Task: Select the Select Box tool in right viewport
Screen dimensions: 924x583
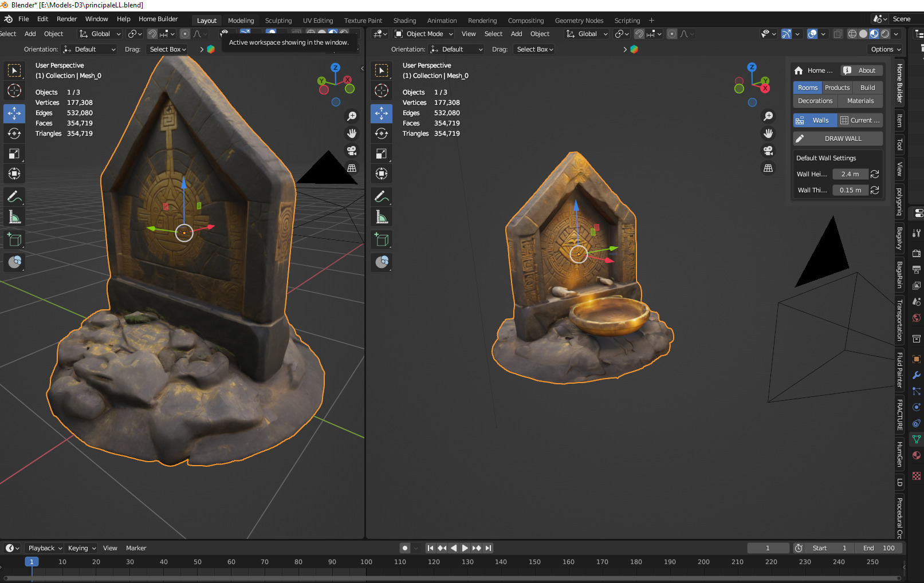Action: 382,70
